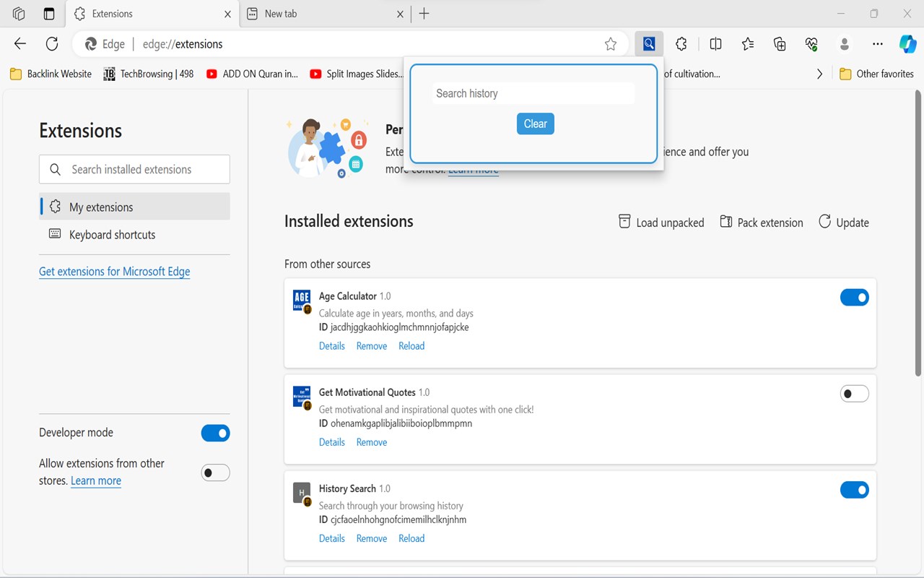Open Get extensions for Microsoft Edge link

(x=115, y=272)
